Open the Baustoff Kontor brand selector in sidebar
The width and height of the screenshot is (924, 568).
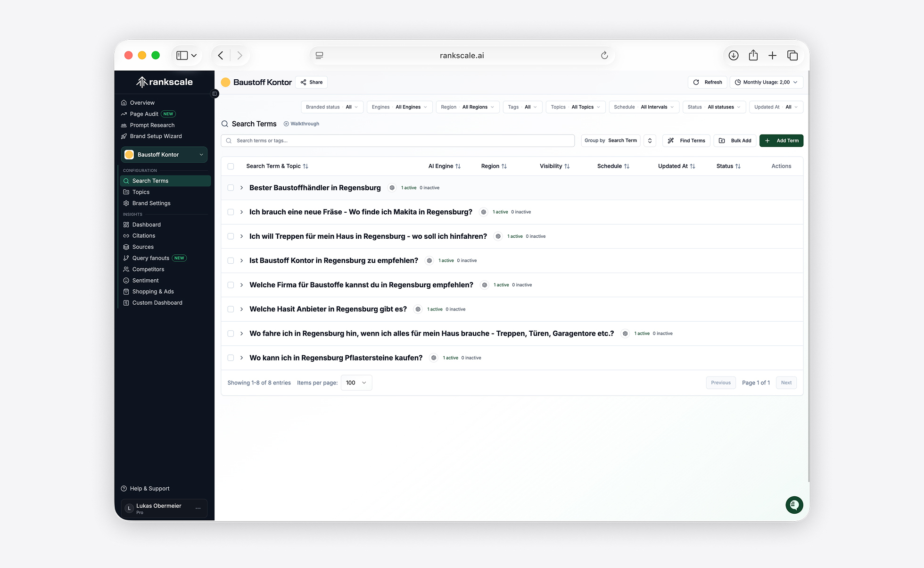(164, 155)
